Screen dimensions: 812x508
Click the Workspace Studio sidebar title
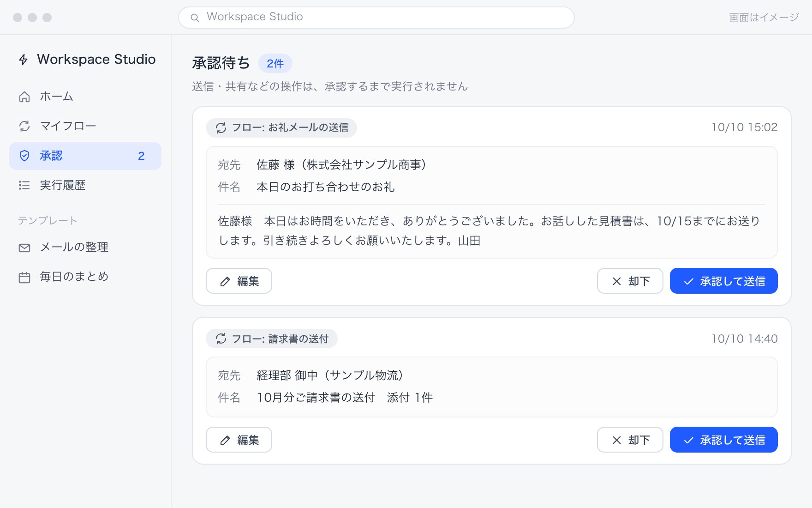tap(96, 59)
